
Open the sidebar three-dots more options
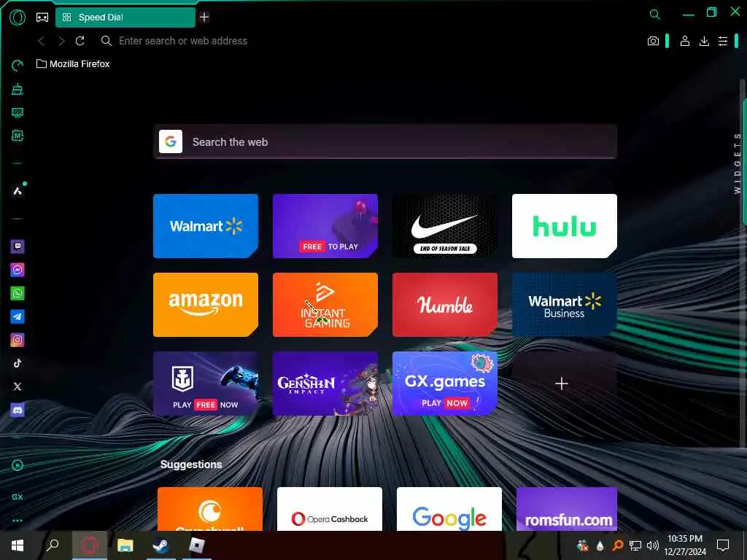18,521
